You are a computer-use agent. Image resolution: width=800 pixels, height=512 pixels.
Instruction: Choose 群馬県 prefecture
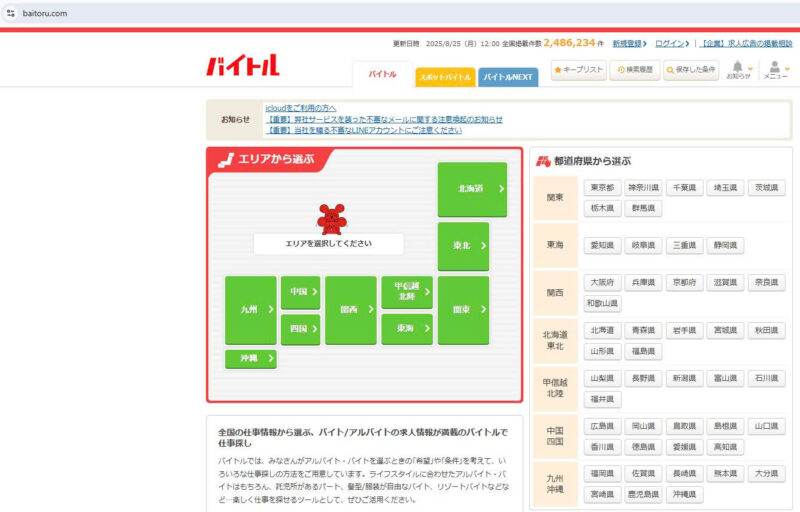pos(643,209)
